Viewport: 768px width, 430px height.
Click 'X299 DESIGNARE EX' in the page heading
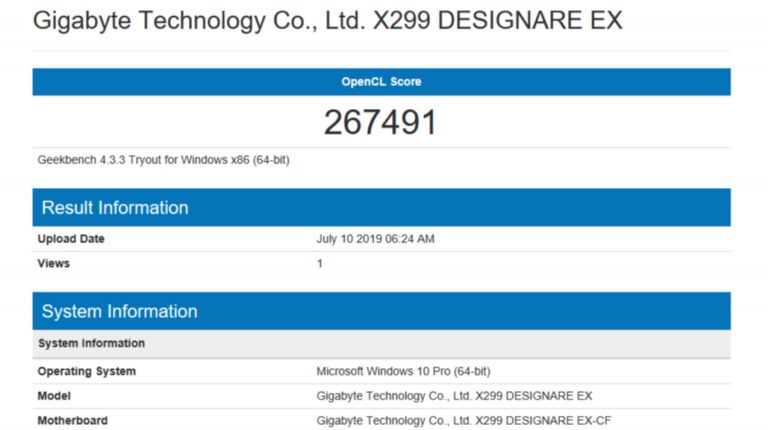pos(497,21)
